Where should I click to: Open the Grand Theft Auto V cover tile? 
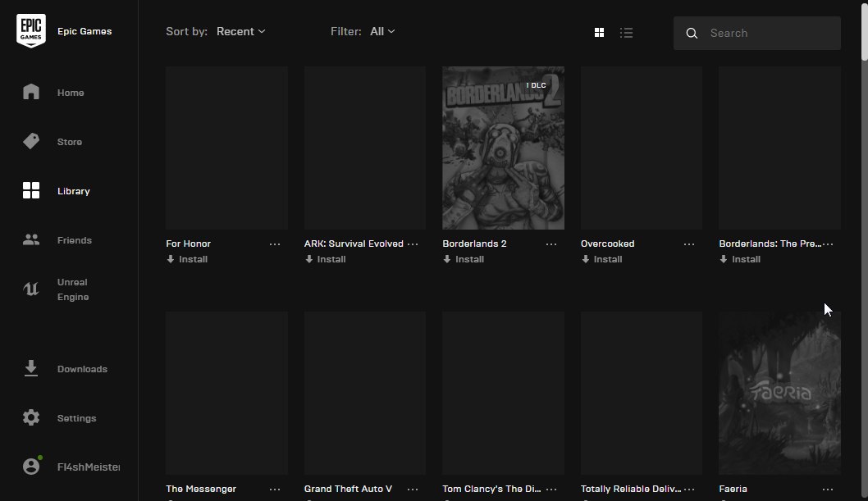click(365, 393)
